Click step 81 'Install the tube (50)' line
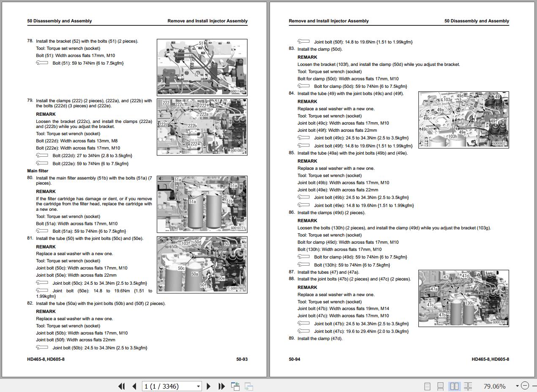 tap(90, 238)
